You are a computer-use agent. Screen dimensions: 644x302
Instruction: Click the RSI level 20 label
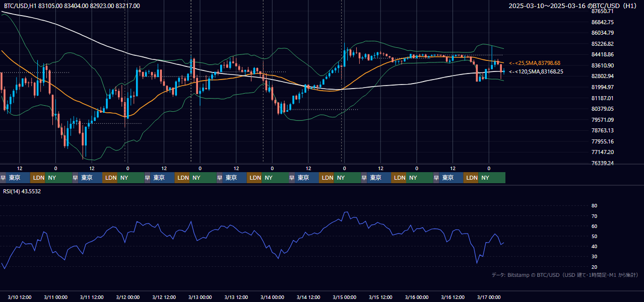coord(594,267)
